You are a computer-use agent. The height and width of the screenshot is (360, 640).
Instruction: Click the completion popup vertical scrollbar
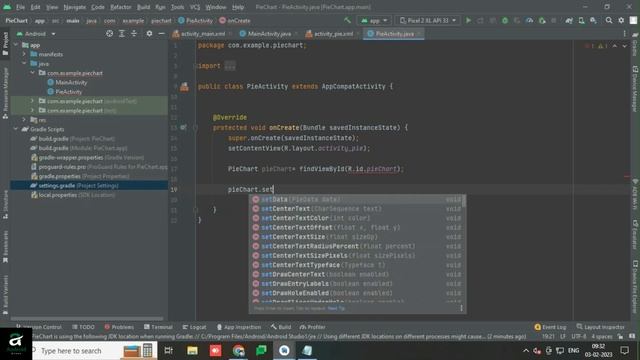point(464,201)
